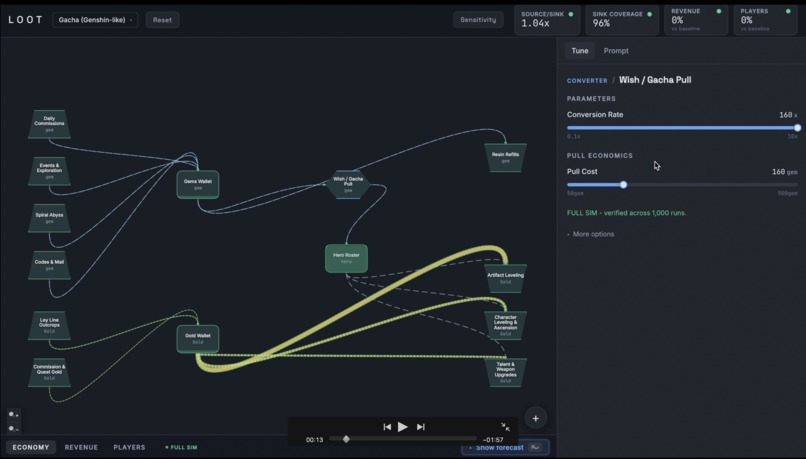The image size is (806, 459).
Task: Open the Revenue view tab
Action: click(x=81, y=447)
